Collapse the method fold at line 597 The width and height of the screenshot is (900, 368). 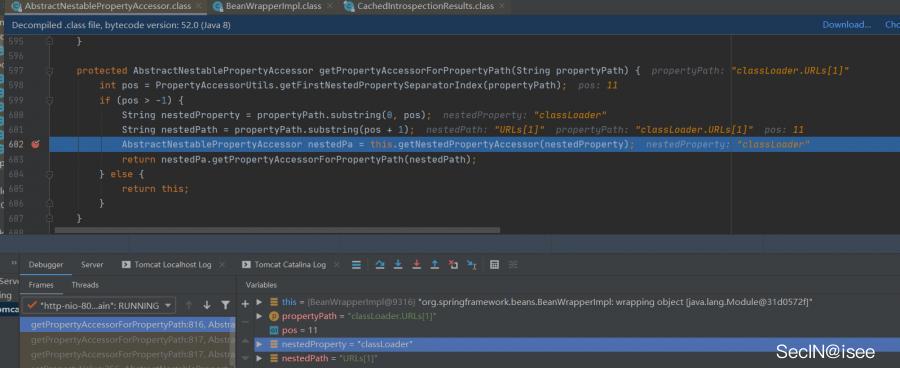(x=49, y=71)
